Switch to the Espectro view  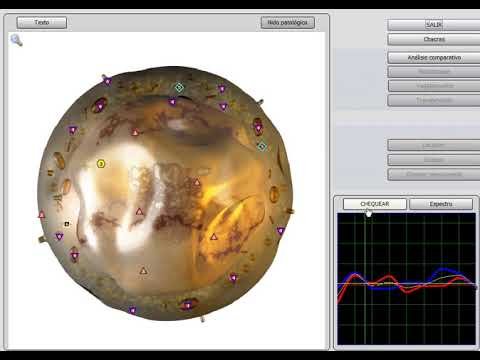pyautogui.click(x=441, y=204)
